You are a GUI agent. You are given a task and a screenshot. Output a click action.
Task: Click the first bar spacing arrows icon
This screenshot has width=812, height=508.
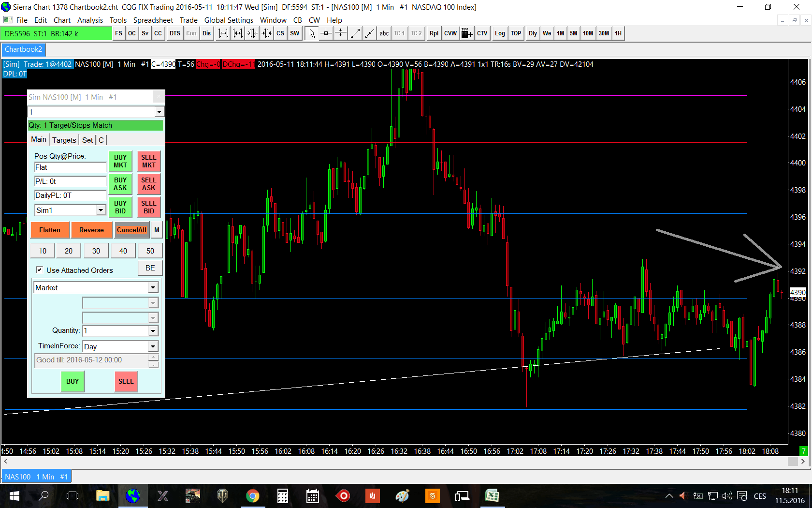223,33
